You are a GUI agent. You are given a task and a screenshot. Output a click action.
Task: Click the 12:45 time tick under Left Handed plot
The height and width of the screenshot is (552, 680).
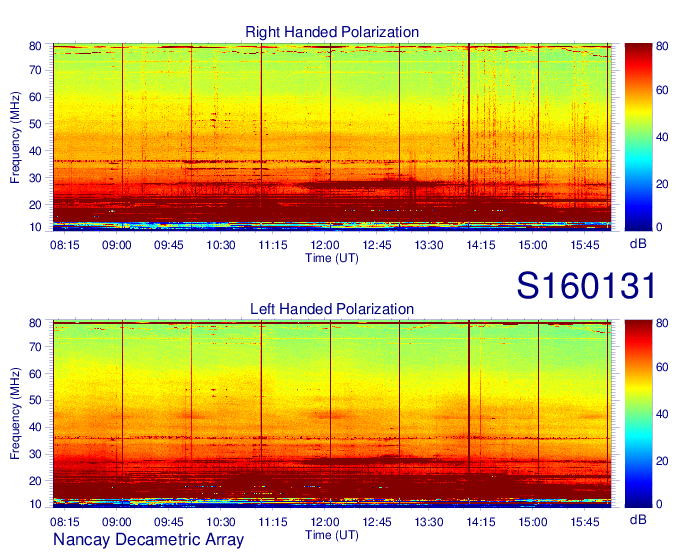point(377,522)
